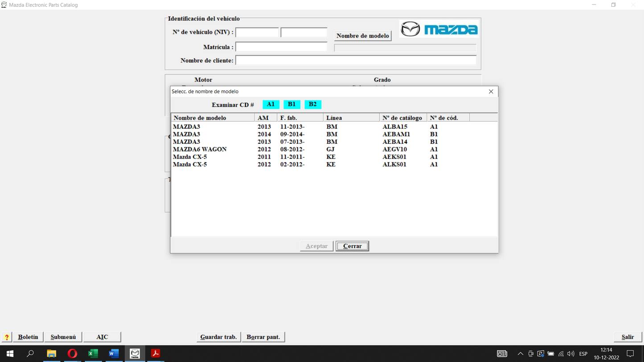Image resolution: width=644 pixels, height=362 pixels.
Task: Click catalog number ALKS01 cell
Action: [x=394, y=164]
